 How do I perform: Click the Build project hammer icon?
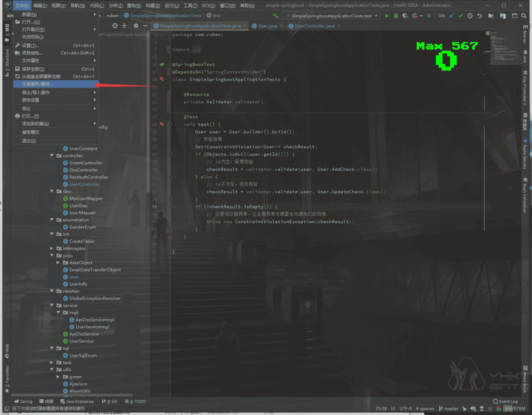pyautogui.click(x=275, y=16)
